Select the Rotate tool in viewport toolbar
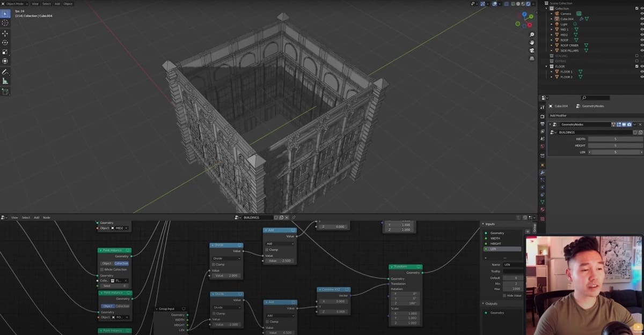The width and height of the screenshot is (644, 335). click(x=5, y=42)
